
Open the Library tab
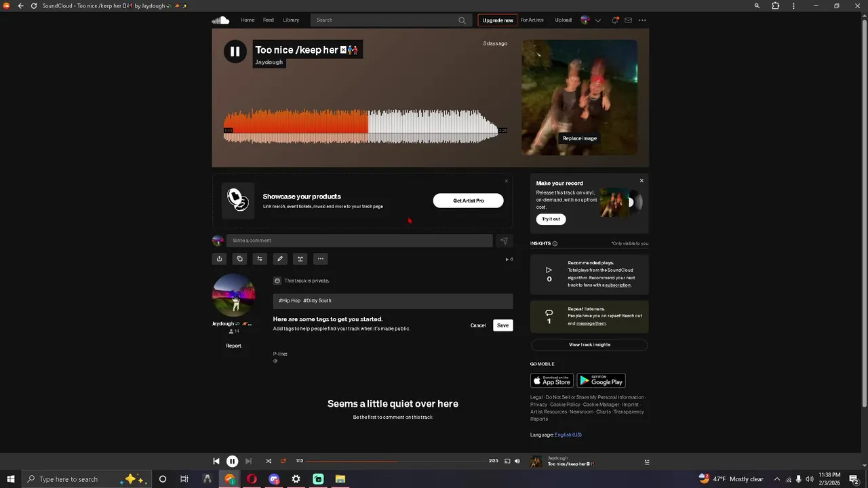point(291,20)
